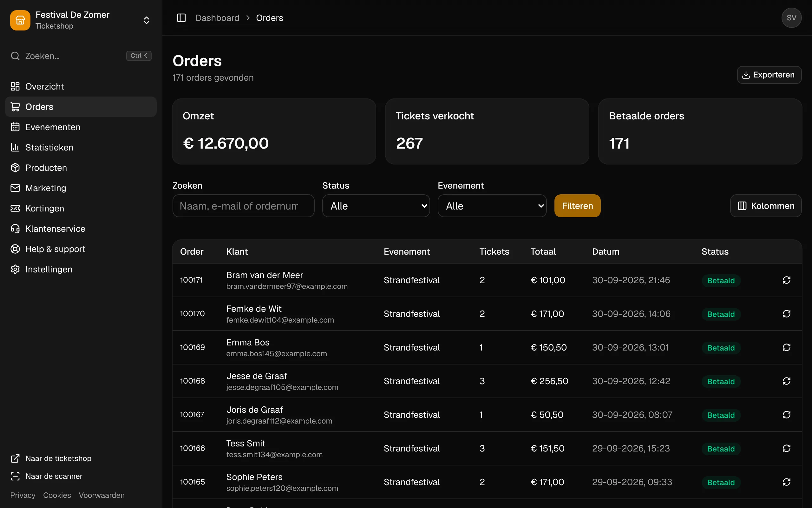Click order number 100171
This screenshot has height=508, width=812.
click(191, 280)
